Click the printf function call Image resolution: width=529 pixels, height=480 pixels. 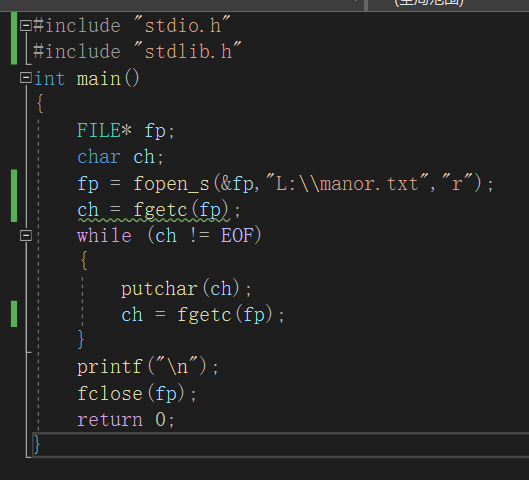110,367
